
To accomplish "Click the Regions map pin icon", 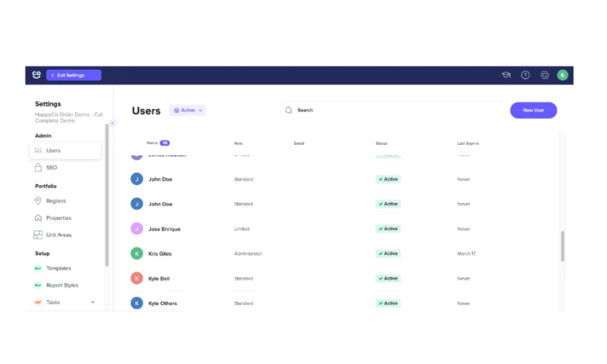I will 38,200.
